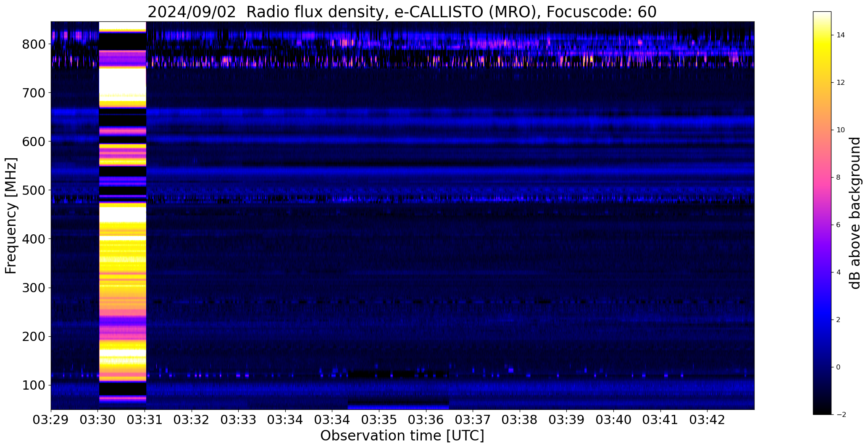Click the 800 frequency tick label
Screen dimensions: 868x448
coord(34,44)
